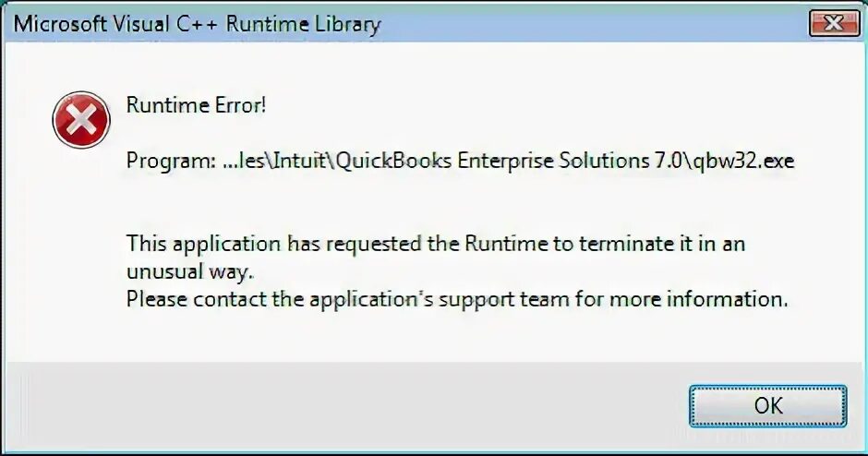This screenshot has width=868, height=456.
Task: Click the OK button
Action: pos(767,406)
